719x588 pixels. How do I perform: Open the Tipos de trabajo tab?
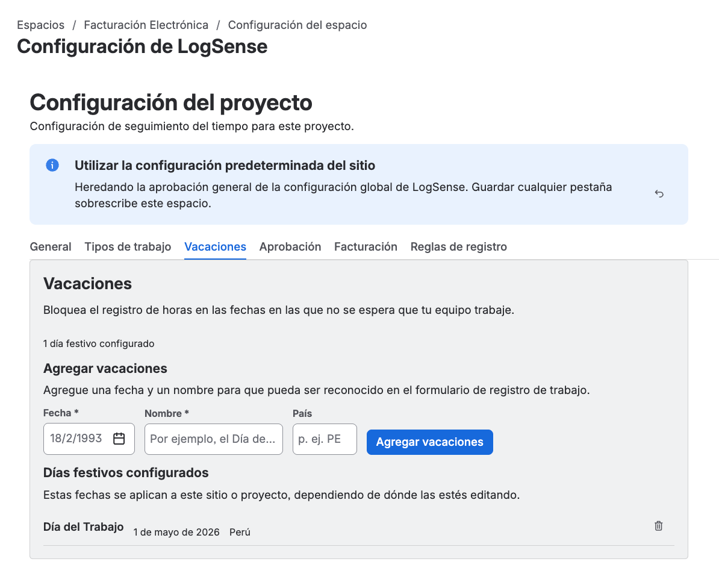pos(128,247)
